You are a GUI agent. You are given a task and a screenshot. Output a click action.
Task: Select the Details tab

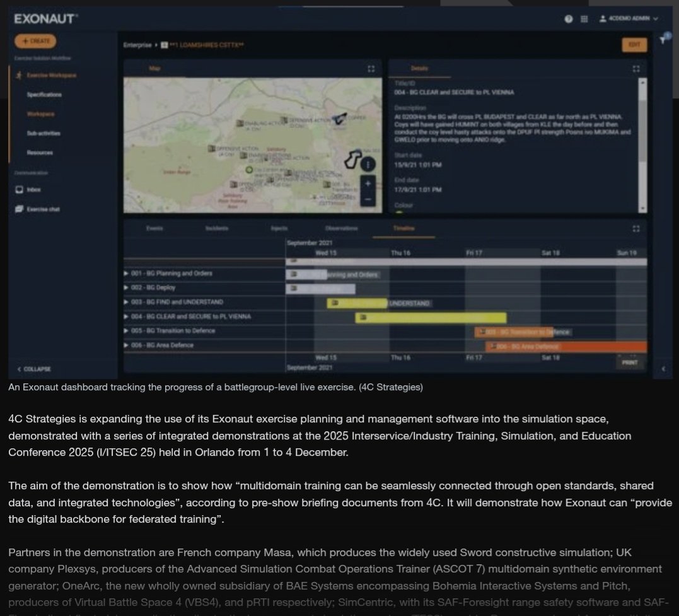[419, 68]
